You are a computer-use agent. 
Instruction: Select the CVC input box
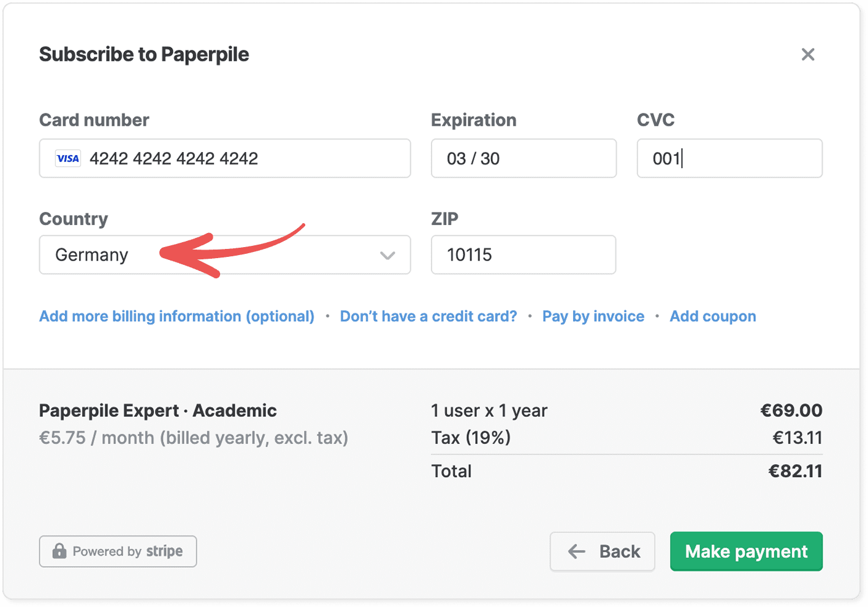729,159
